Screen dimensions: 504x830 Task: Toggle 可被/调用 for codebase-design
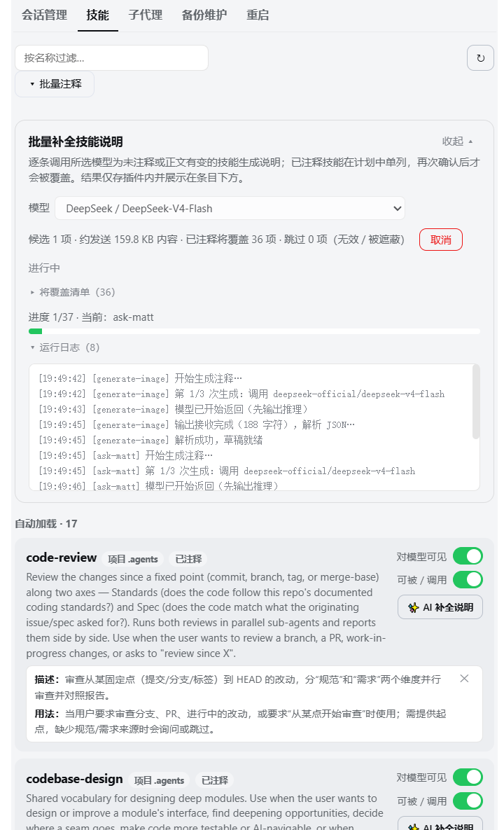pos(468,801)
